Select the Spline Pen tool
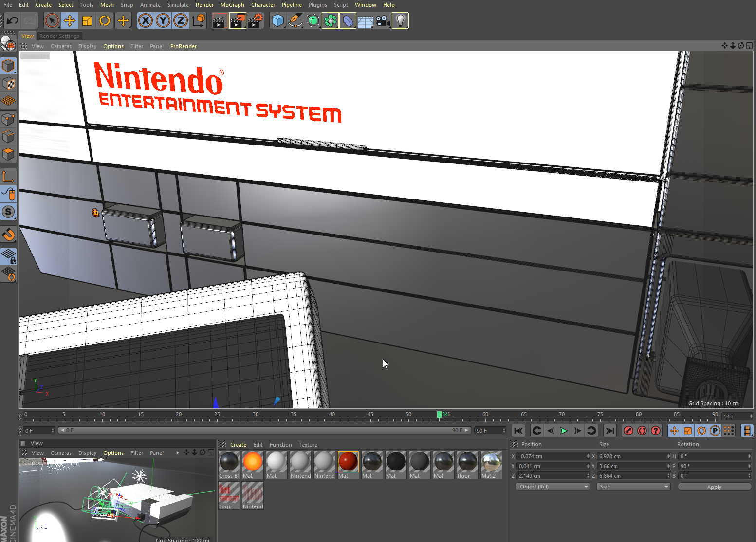This screenshot has height=542, width=756. pos(295,21)
